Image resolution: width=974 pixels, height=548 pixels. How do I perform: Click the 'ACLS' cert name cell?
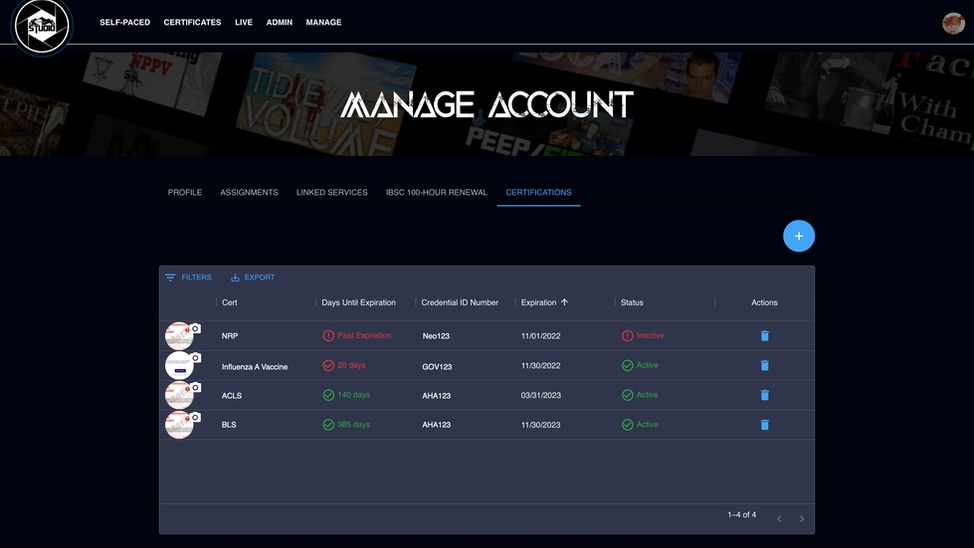(232, 396)
